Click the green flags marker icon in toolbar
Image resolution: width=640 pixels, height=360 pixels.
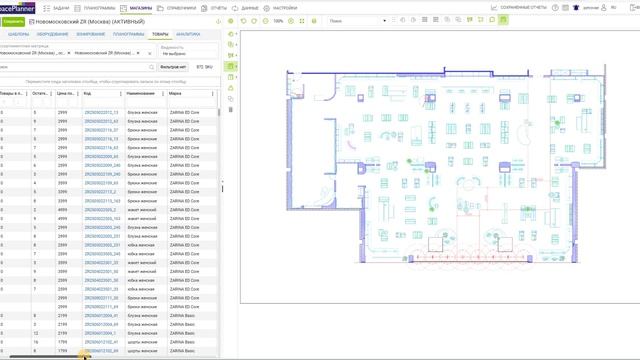470,20
